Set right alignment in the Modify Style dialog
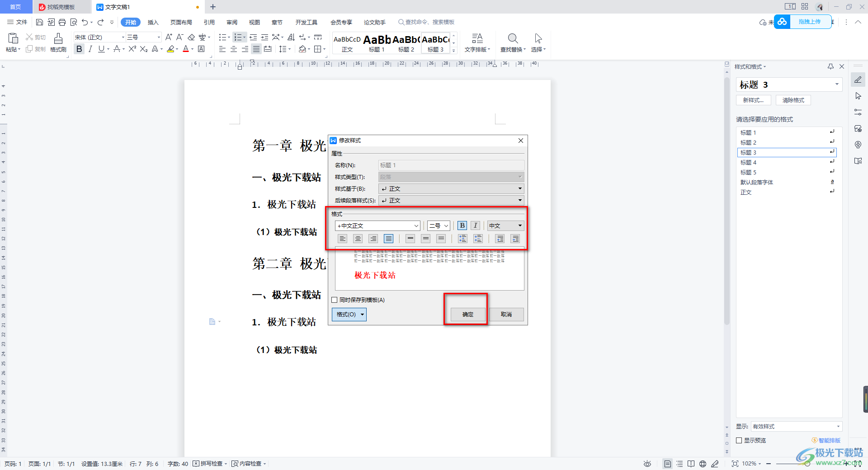The height and width of the screenshot is (470, 868). (373, 239)
